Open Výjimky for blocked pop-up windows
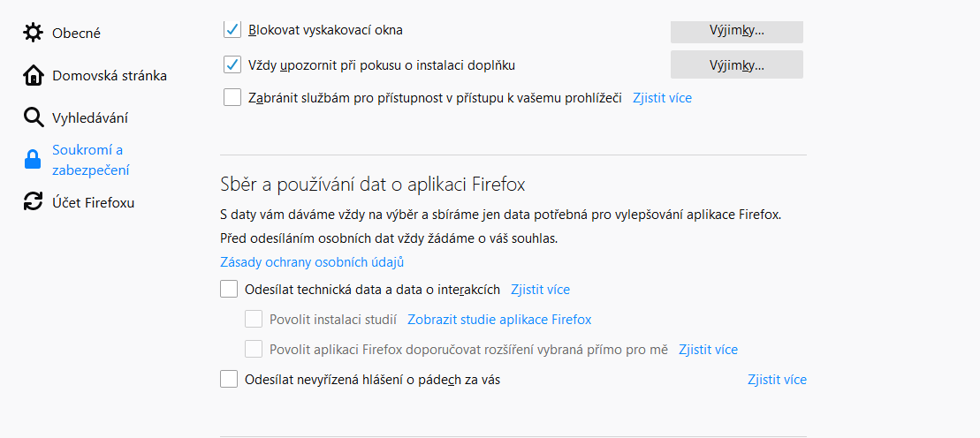Viewport: 980px width, 438px height. [x=736, y=30]
